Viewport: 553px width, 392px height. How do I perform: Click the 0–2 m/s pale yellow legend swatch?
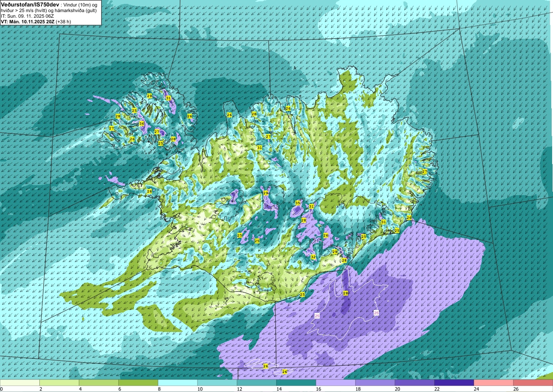click(20, 383)
